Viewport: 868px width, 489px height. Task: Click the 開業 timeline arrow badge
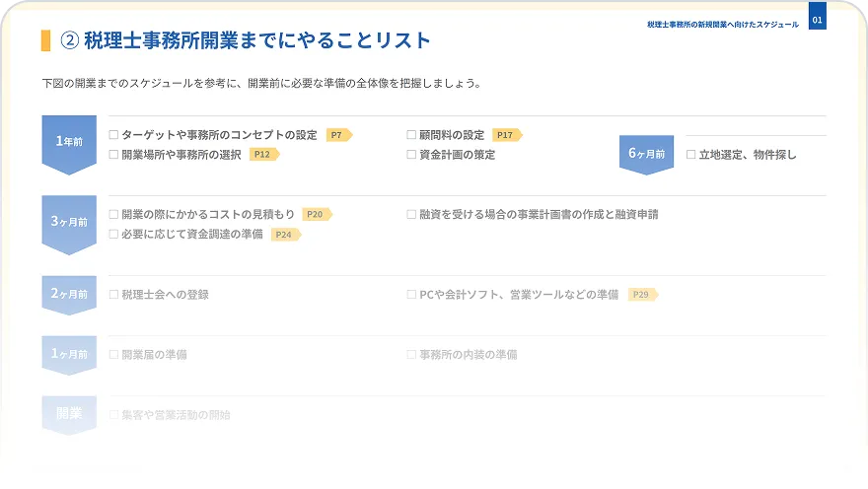pyautogui.click(x=69, y=414)
